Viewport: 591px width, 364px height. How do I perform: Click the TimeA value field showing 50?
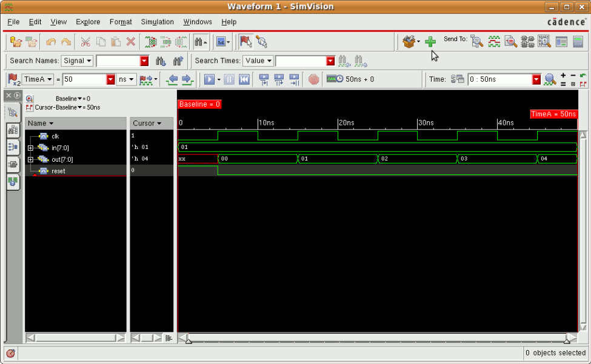84,79
